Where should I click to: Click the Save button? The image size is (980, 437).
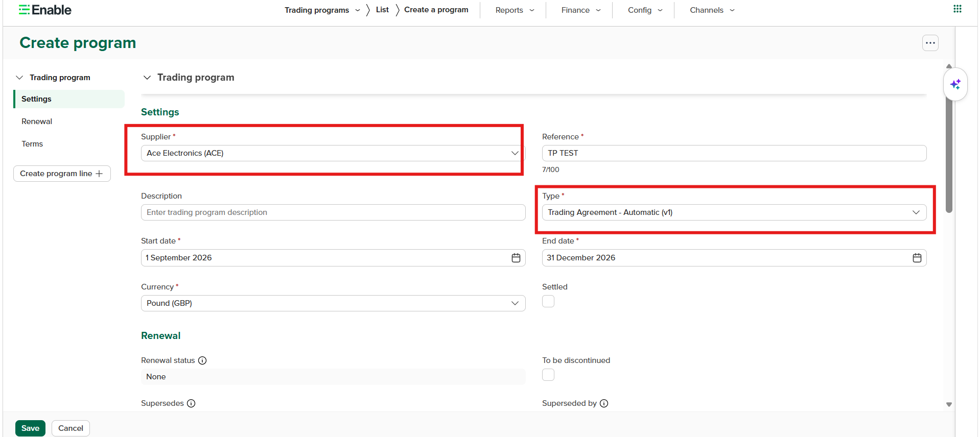(x=30, y=428)
